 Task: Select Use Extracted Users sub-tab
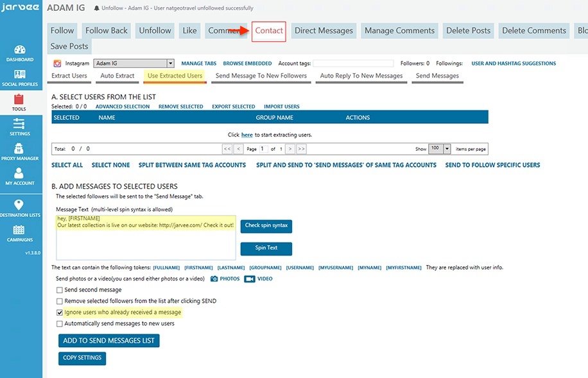pyautogui.click(x=175, y=76)
